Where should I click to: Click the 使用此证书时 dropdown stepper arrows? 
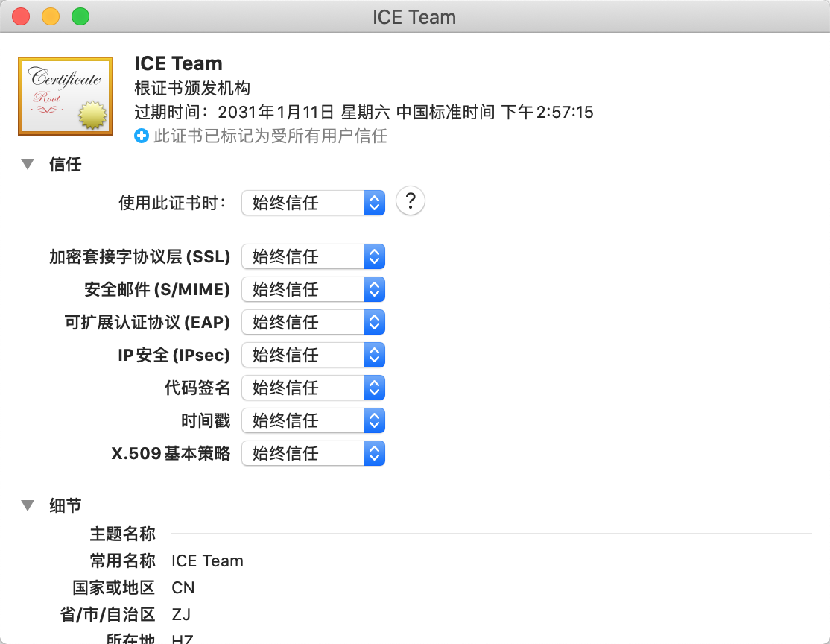(374, 203)
